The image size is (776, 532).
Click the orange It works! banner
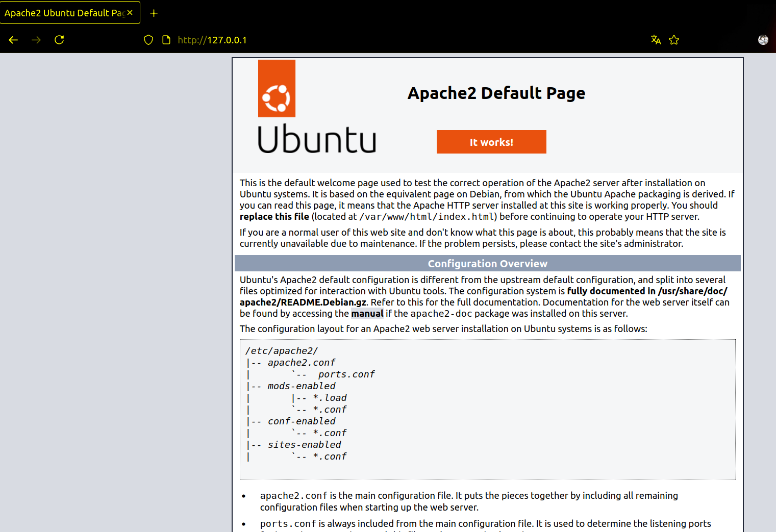(x=491, y=142)
